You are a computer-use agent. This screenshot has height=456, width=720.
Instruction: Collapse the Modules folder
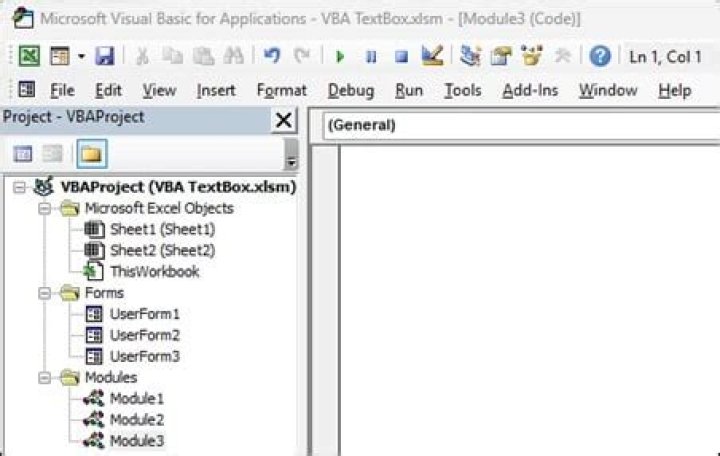coord(45,377)
